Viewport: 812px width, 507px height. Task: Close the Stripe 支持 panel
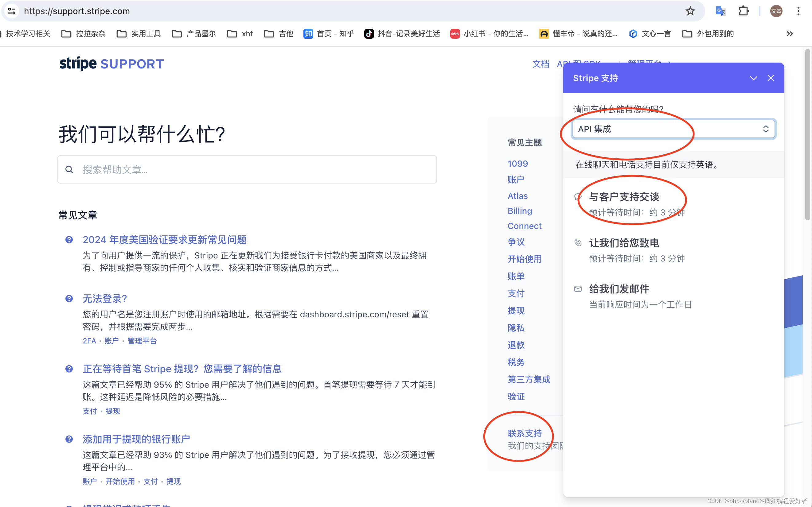coord(771,78)
